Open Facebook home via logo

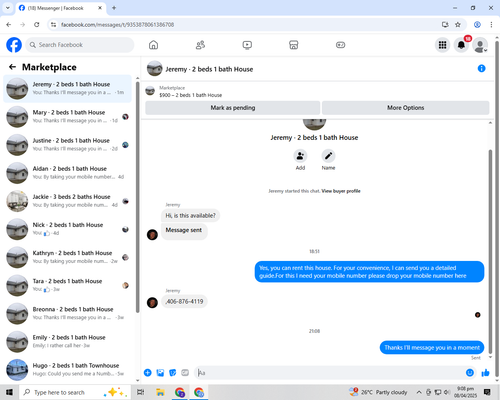[14, 45]
